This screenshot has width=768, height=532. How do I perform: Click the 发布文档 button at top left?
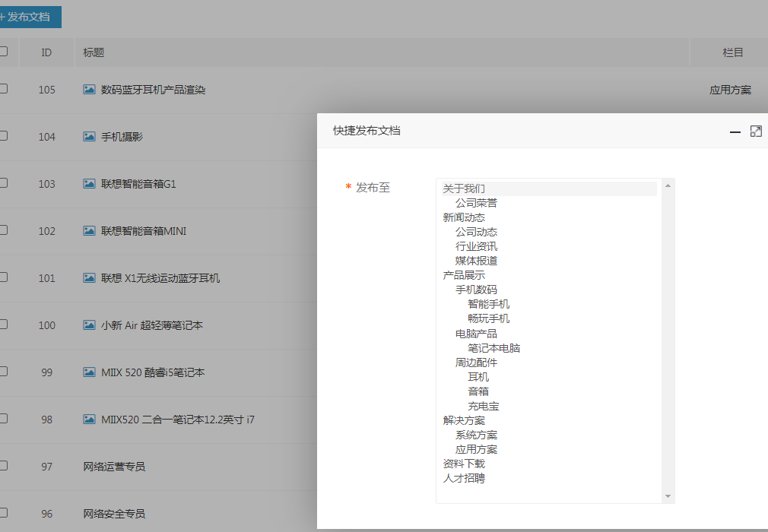coord(29,16)
